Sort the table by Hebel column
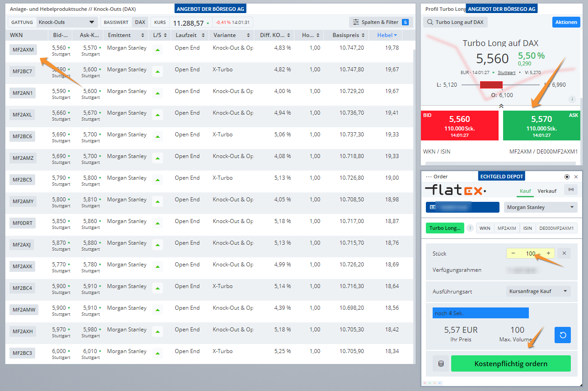The width and height of the screenshot is (588, 391). click(x=386, y=35)
